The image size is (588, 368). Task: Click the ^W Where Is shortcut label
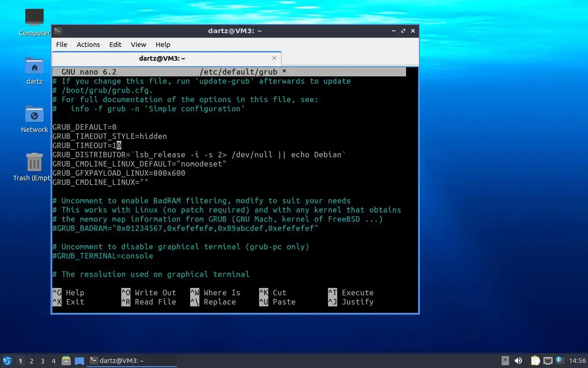(x=215, y=293)
